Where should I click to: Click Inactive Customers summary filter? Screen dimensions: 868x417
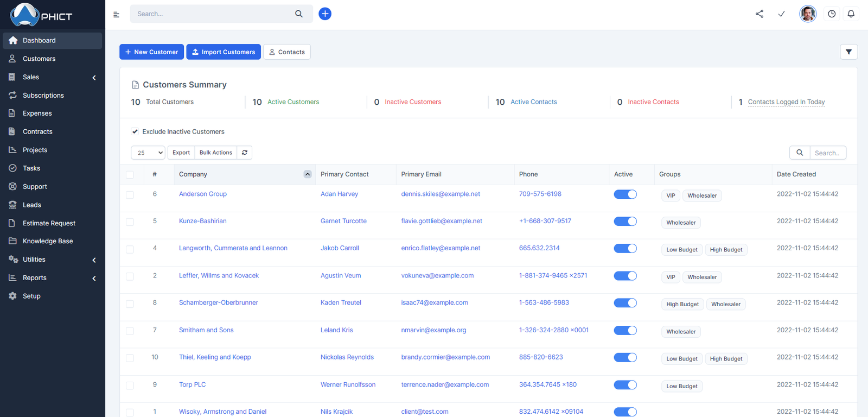point(413,102)
